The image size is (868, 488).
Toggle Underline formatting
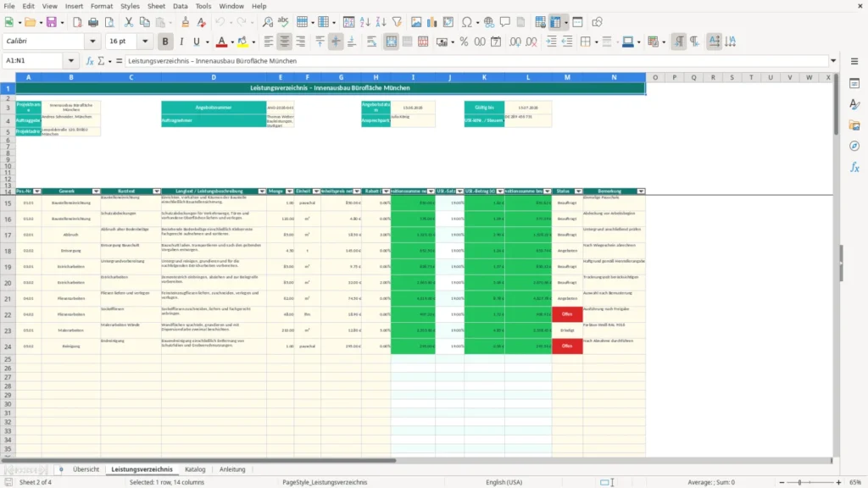[196, 42]
